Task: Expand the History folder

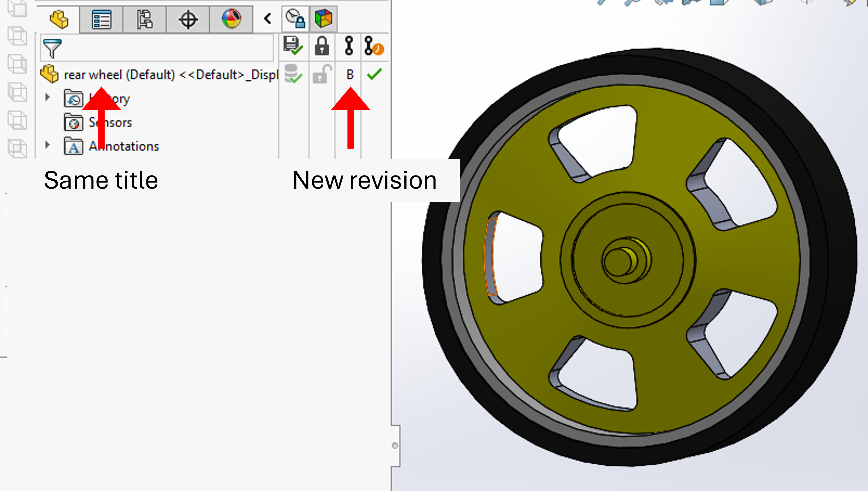Action: click(47, 98)
